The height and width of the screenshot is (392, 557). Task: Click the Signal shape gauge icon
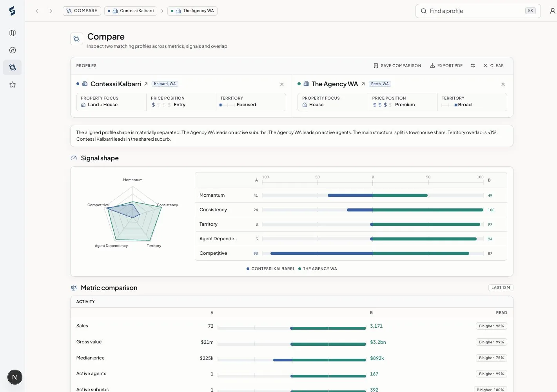74,158
